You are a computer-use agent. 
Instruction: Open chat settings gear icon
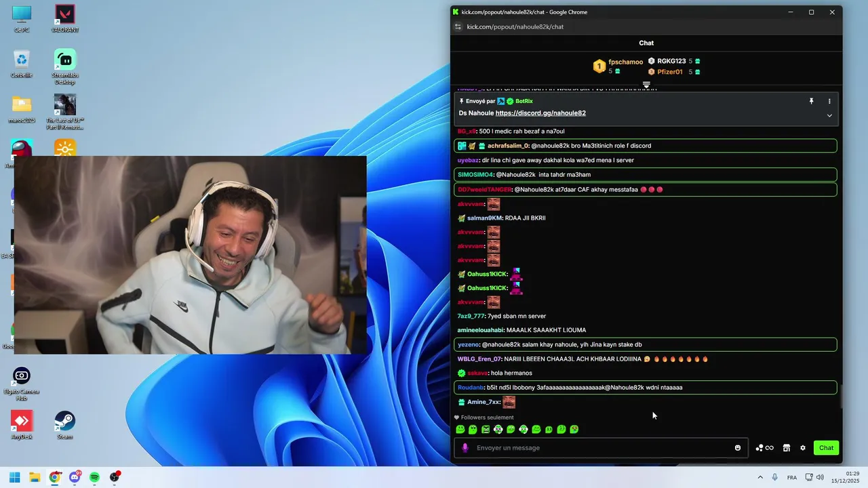coord(803,448)
